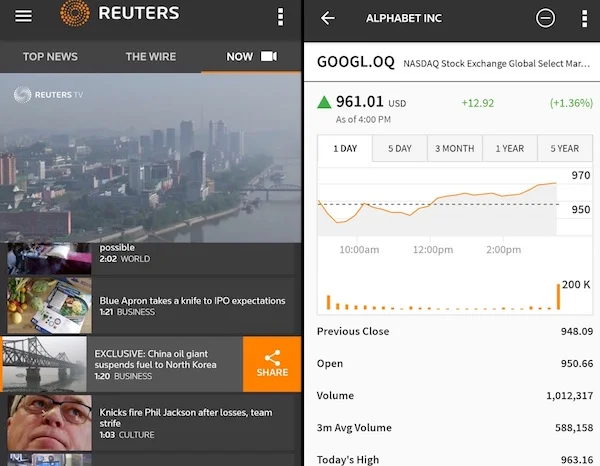The width and height of the screenshot is (600, 466).
Task: Tap the 961.01 USD price
Action: pyautogui.click(x=371, y=102)
